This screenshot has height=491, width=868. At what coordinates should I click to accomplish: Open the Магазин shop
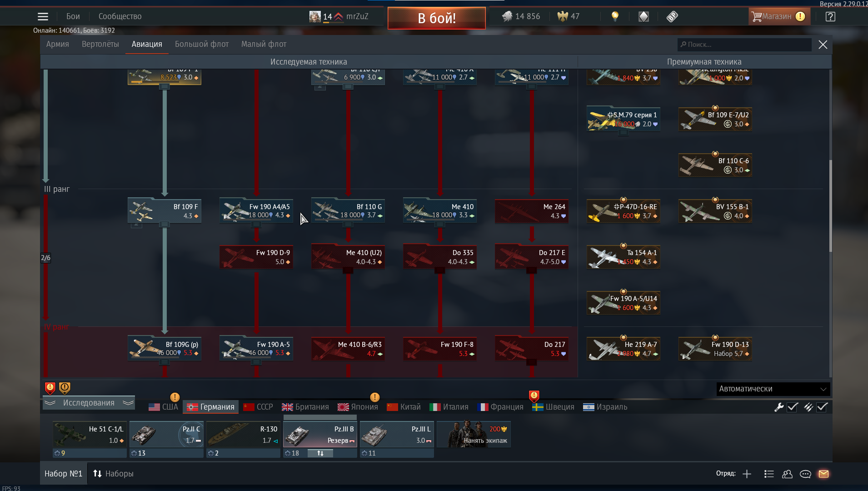[x=779, y=16]
